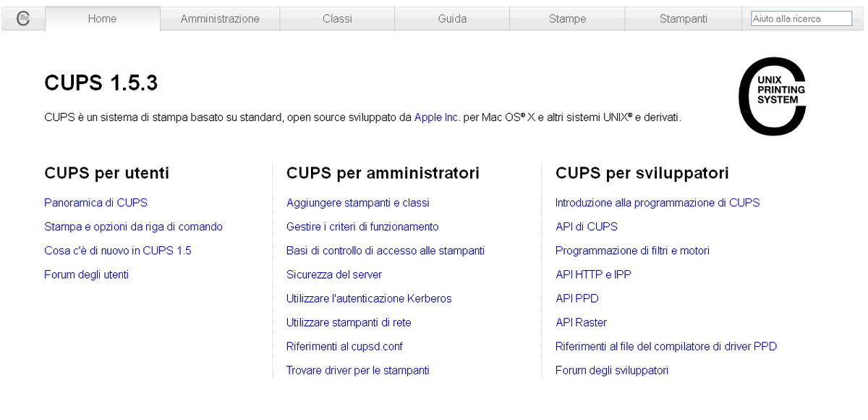View 'Cosa c'è di nuovo in CUPS 1.5'
This screenshot has width=868, height=420.
point(117,251)
